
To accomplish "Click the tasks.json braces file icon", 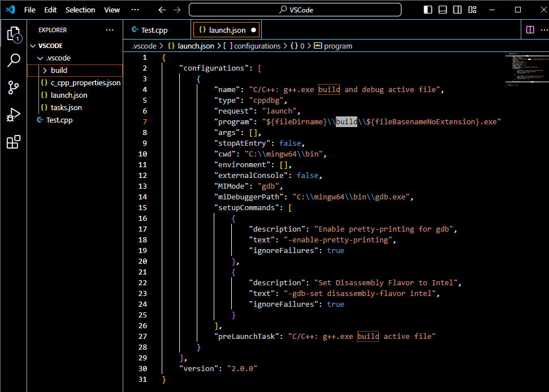I will pos(44,107).
